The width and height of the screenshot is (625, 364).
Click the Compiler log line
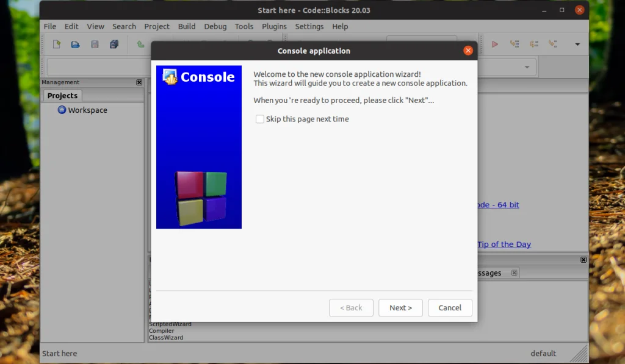(x=161, y=331)
